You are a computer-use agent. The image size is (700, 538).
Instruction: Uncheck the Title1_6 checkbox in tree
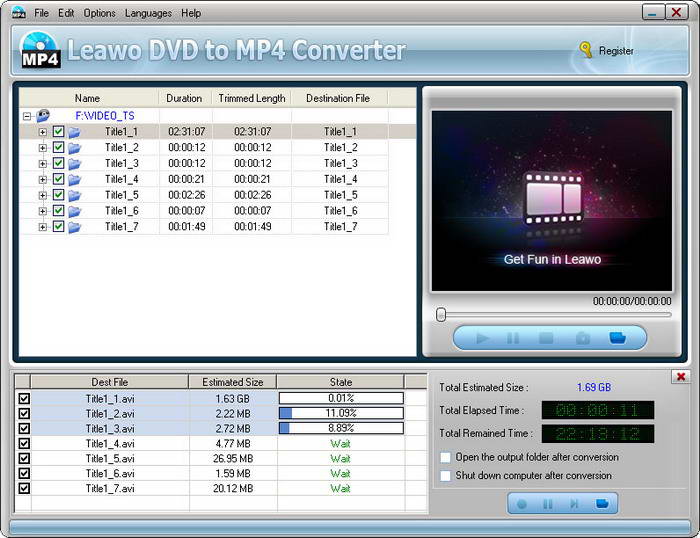pyautogui.click(x=58, y=210)
